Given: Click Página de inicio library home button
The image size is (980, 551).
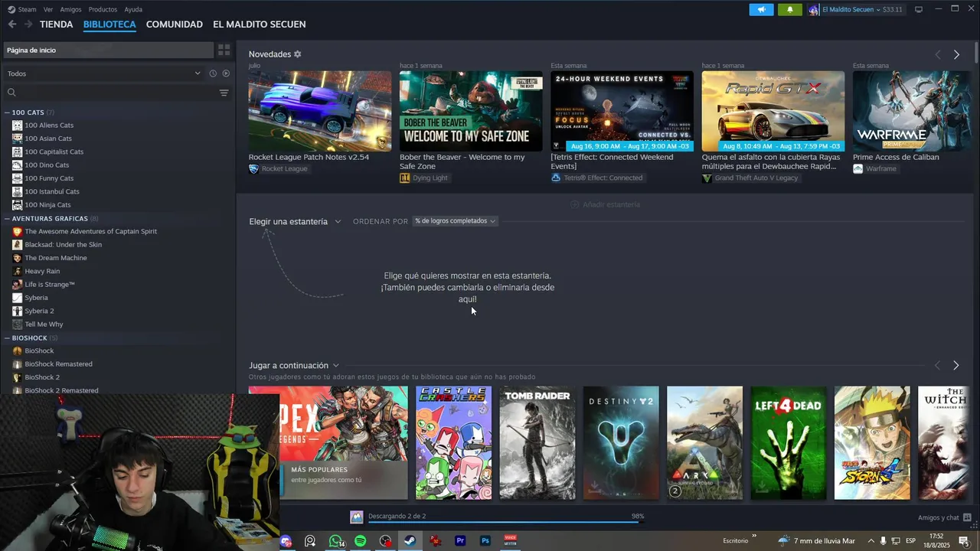Looking at the screenshot, I should (109, 50).
